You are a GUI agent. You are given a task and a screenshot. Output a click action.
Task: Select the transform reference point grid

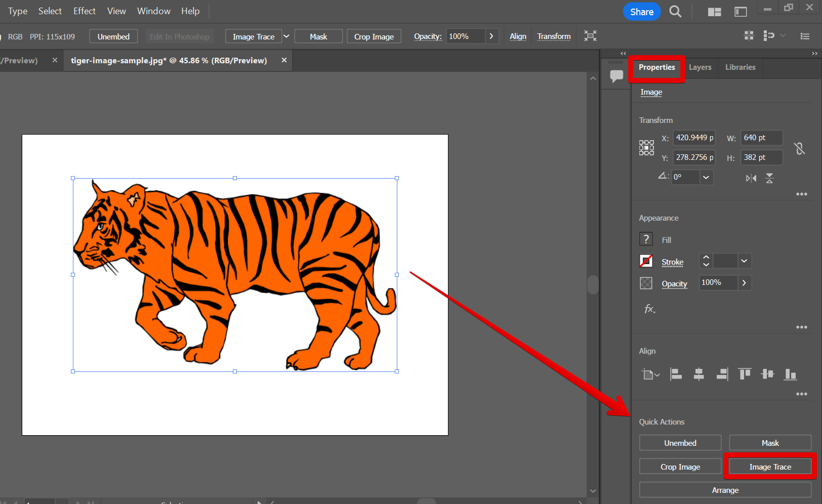646,148
